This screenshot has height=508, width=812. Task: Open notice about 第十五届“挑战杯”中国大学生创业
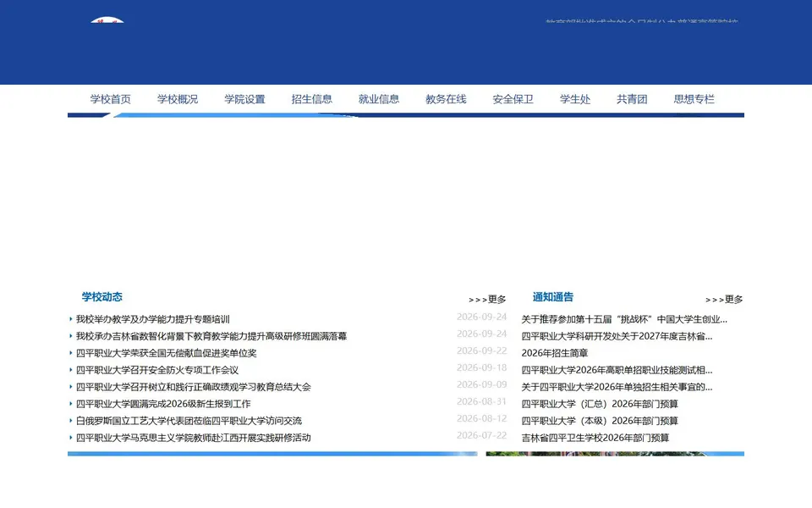click(624, 319)
